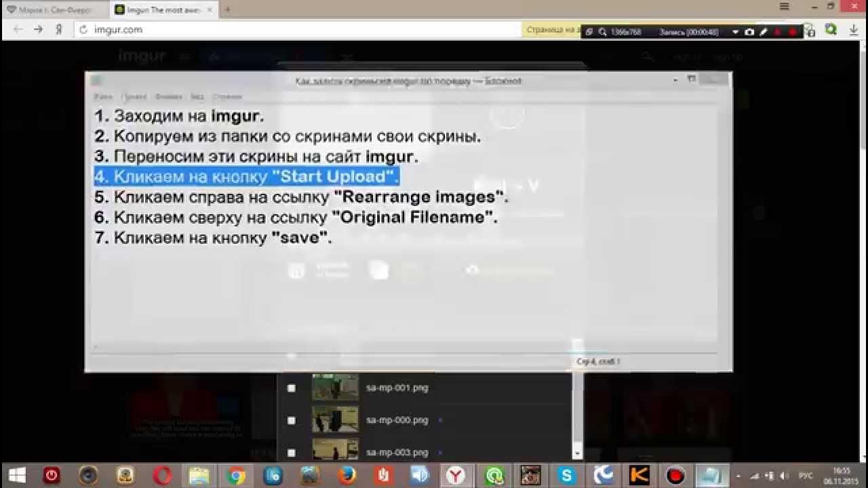Switch to Notepad taskbar button

pos(712,475)
